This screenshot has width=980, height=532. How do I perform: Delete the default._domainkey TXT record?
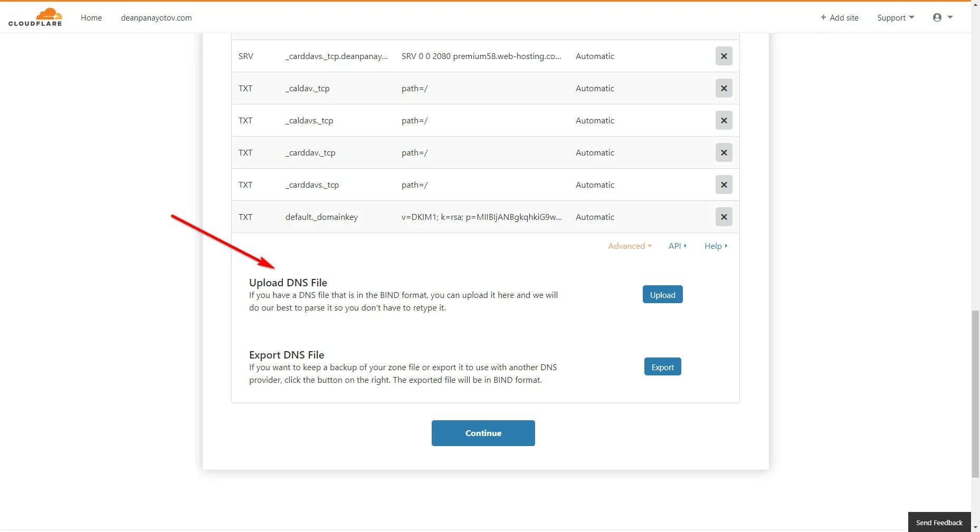[x=724, y=217]
